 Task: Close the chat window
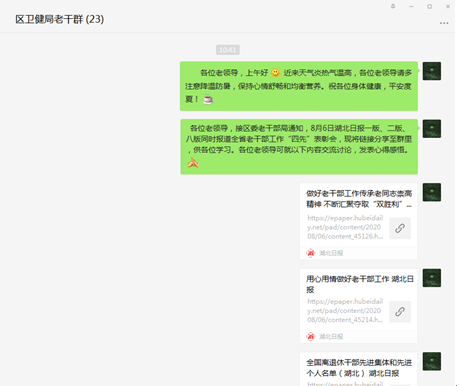click(x=448, y=6)
